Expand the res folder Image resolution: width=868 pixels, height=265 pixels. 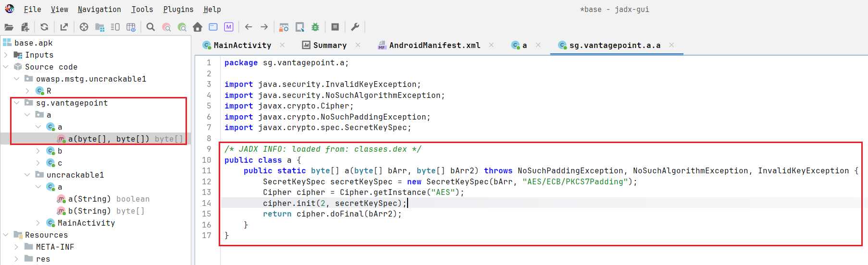coord(17,259)
